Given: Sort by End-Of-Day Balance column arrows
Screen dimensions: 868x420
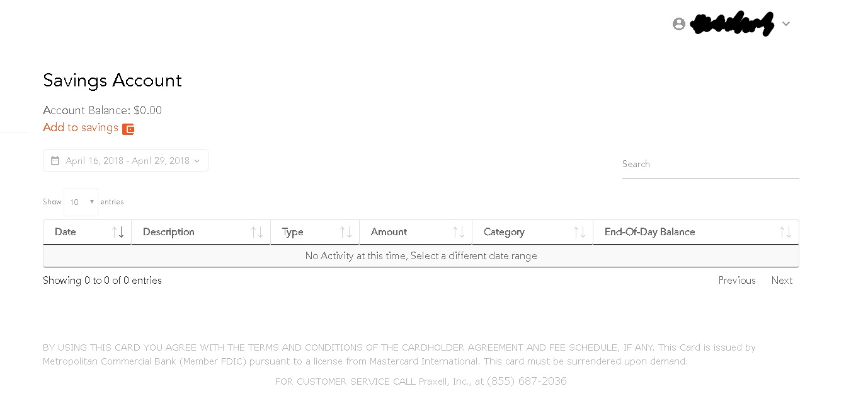Looking at the screenshot, I should pos(785,232).
